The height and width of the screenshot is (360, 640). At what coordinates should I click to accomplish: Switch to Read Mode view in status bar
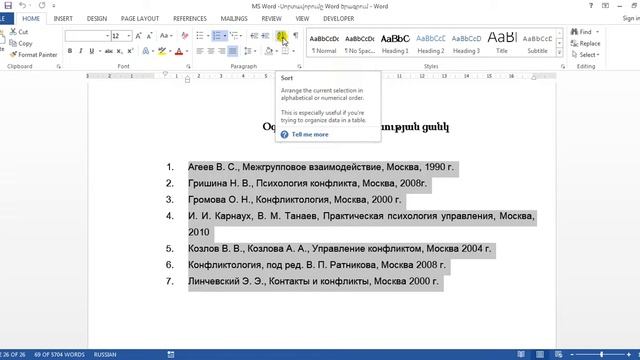point(521,354)
